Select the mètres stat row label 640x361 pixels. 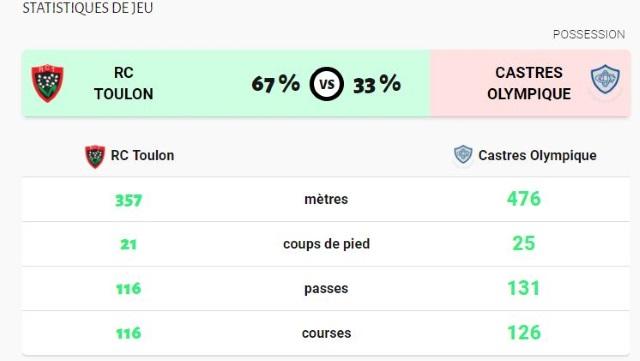coord(326,199)
